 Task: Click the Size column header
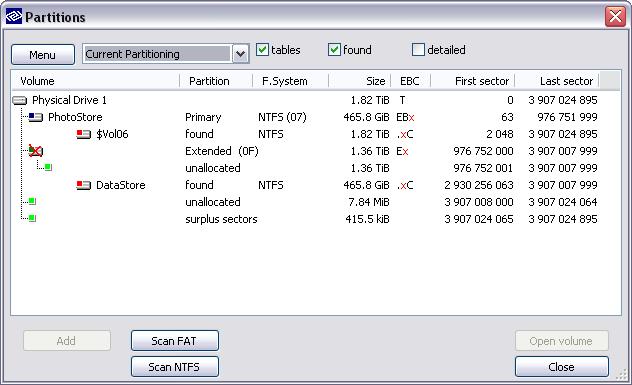tap(360, 81)
